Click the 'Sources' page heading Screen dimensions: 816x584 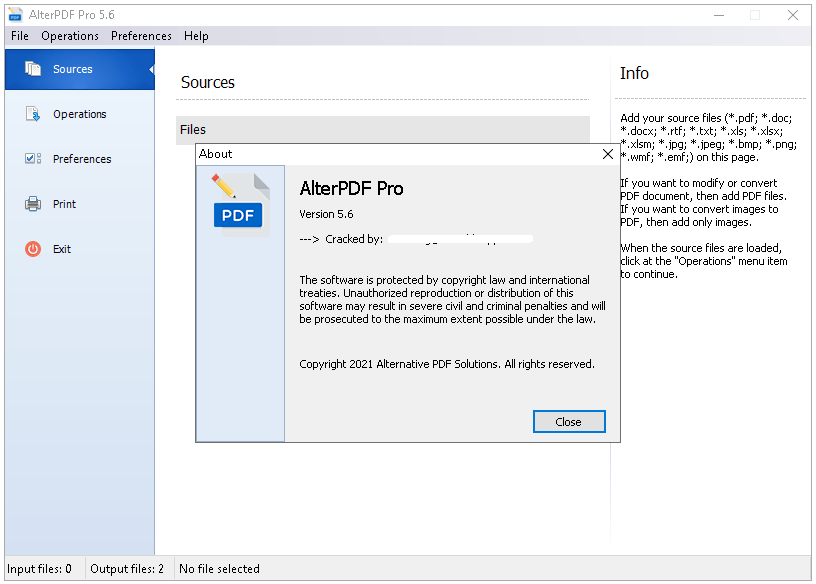pyautogui.click(x=208, y=82)
